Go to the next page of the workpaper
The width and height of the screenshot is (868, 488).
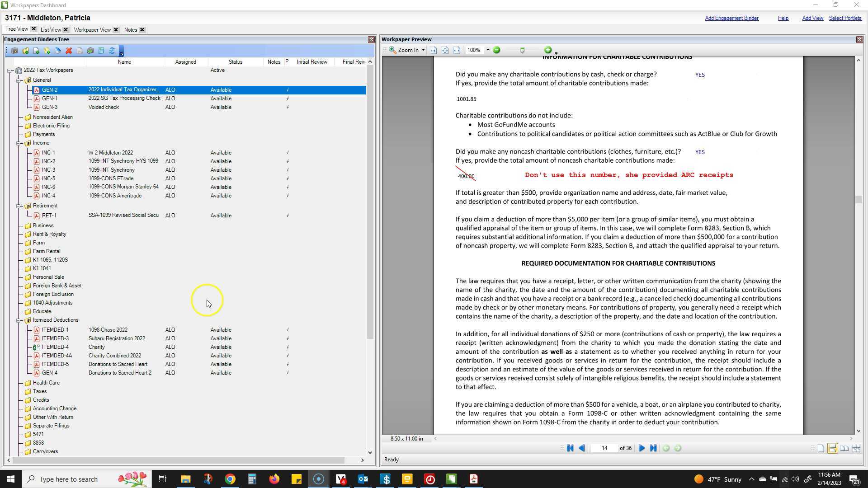click(x=642, y=448)
